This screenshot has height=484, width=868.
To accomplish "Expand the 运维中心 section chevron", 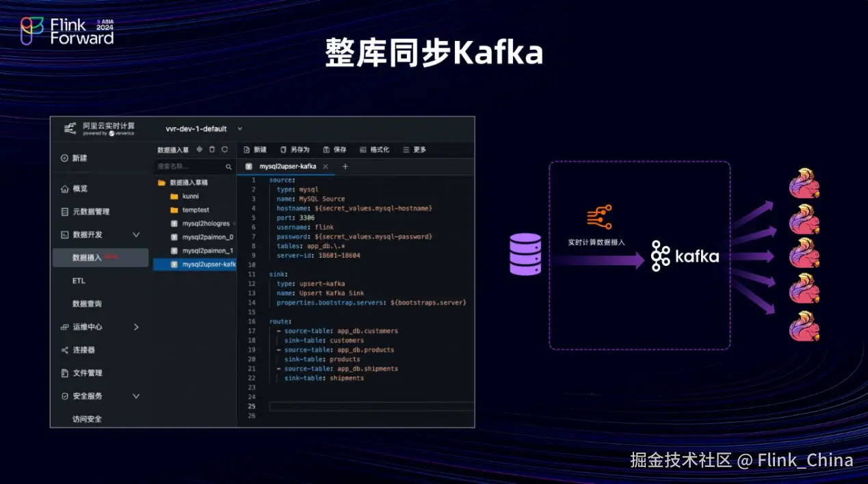I will click(136, 327).
